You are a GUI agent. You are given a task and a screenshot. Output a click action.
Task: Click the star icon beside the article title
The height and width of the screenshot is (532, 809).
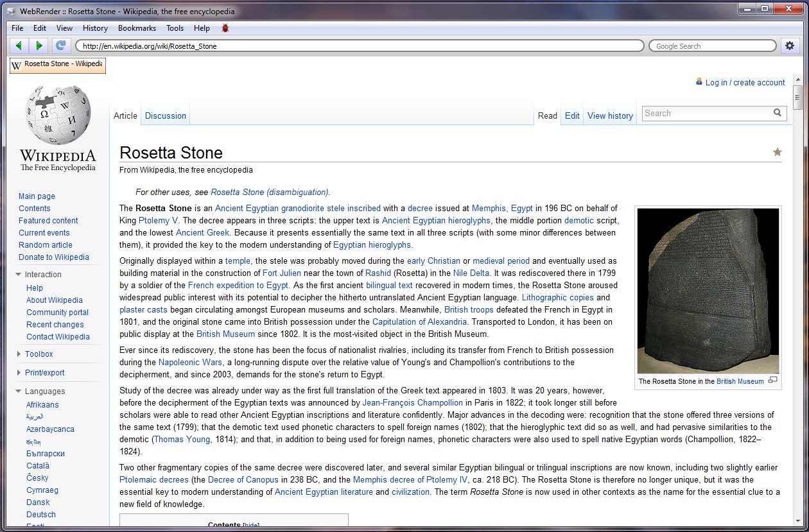click(x=777, y=152)
